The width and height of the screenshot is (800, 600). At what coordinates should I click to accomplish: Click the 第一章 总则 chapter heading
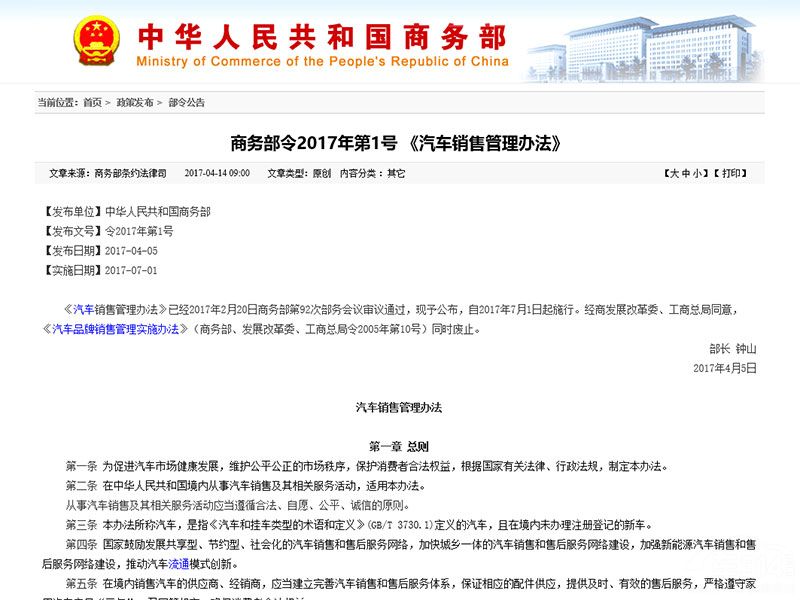pyautogui.click(x=399, y=446)
